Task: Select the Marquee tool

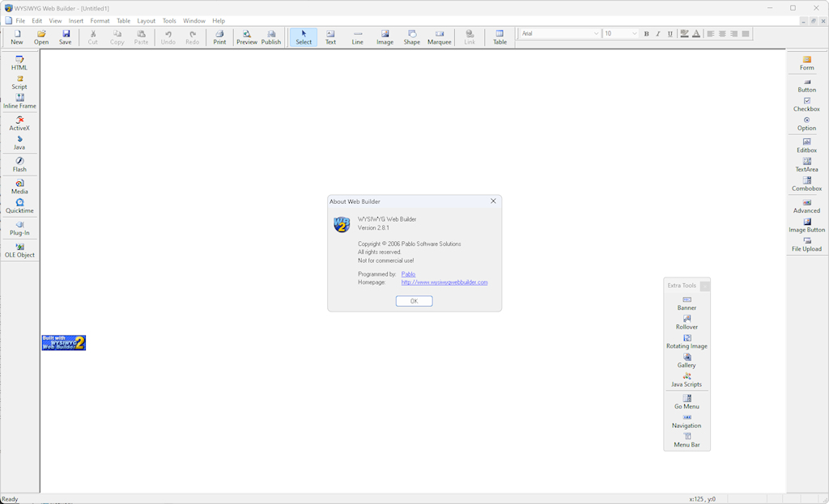Action: coord(440,37)
